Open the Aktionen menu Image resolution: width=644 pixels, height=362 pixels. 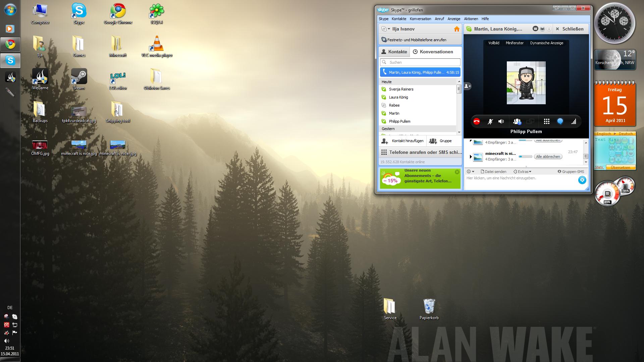point(471,19)
